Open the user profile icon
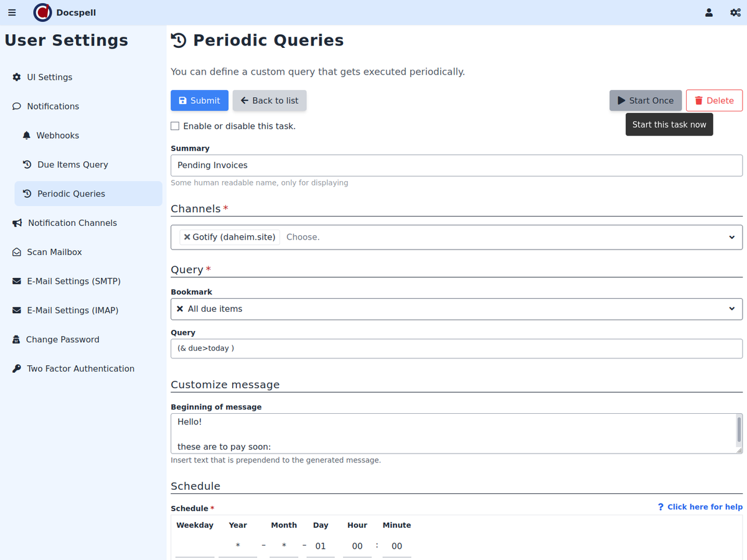This screenshot has width=747, height=560. 708,12
